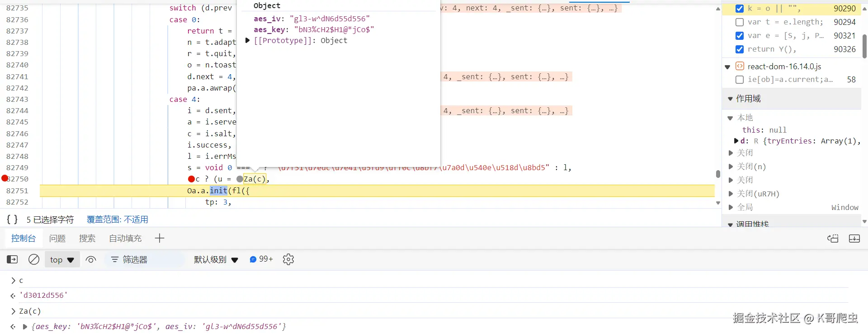This screenshot has width=868, height=334.
Task: Add a new drawer tab with plus icon
Action: pos(160,238)
